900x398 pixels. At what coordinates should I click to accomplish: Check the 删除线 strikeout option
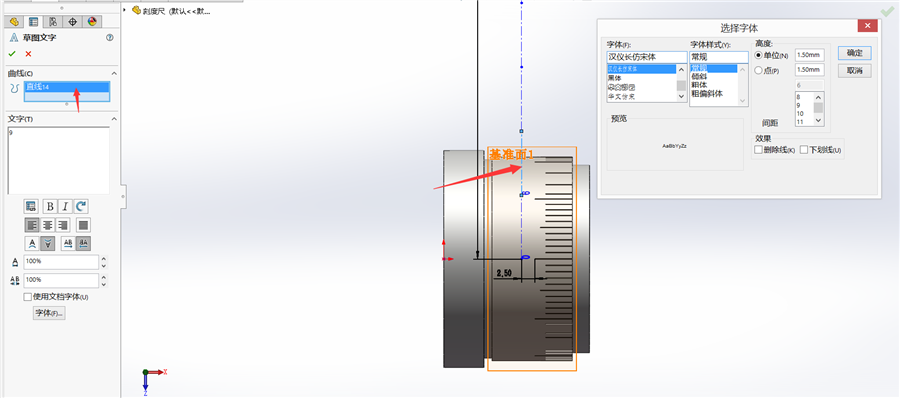point(759,150)
